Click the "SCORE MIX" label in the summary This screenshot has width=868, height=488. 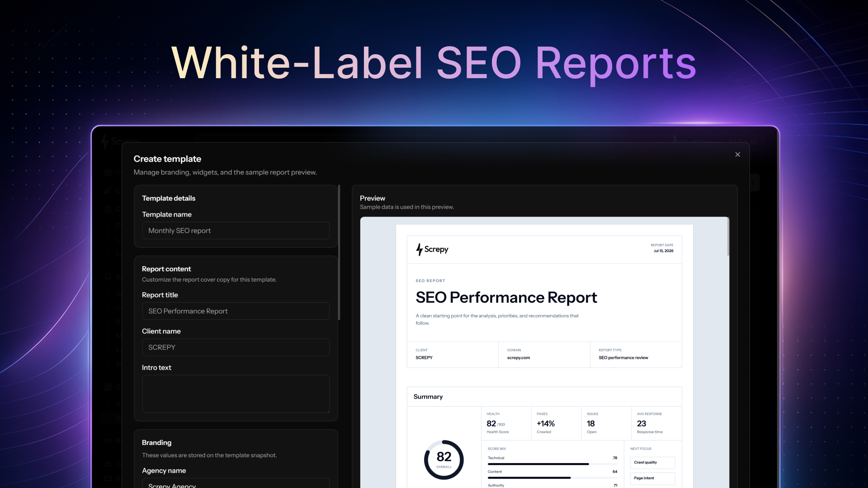[497, 449]
